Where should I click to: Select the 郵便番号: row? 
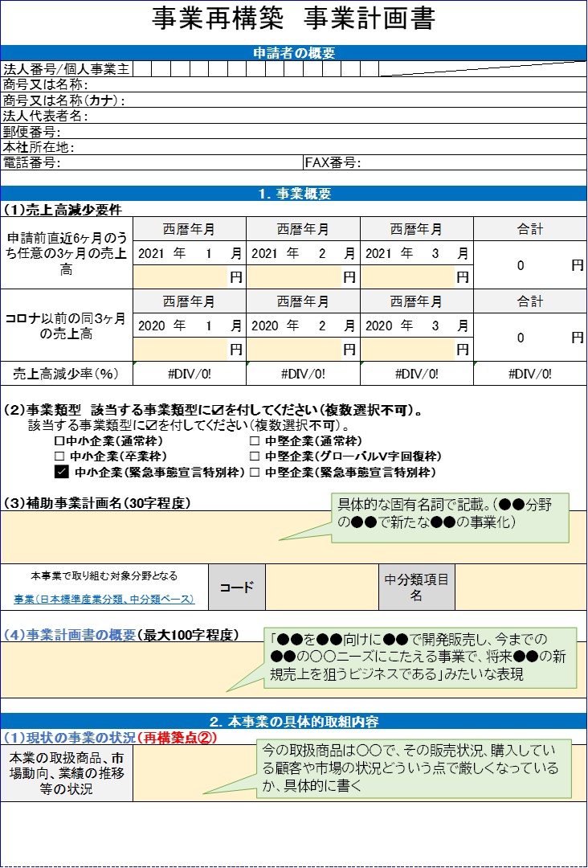click(294, 131)
